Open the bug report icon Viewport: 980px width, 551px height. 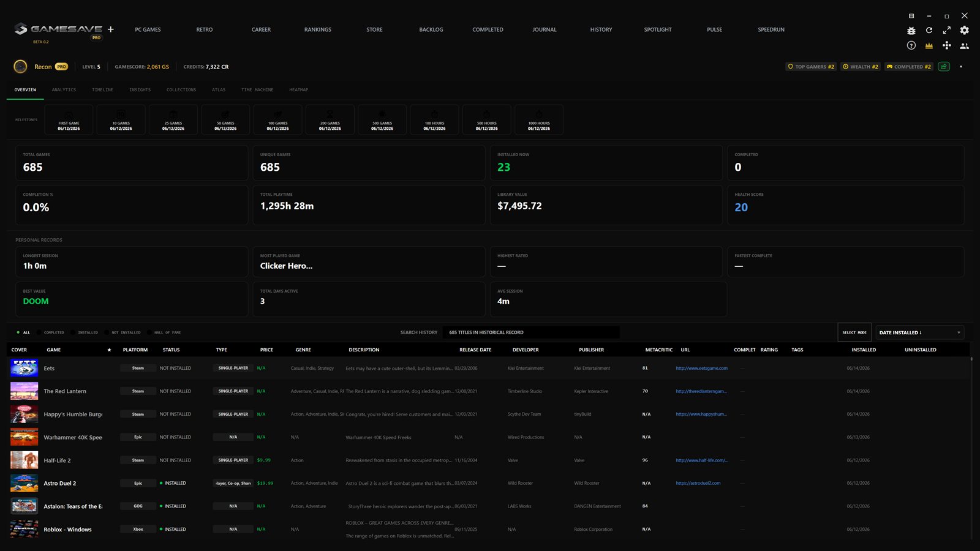911,30
